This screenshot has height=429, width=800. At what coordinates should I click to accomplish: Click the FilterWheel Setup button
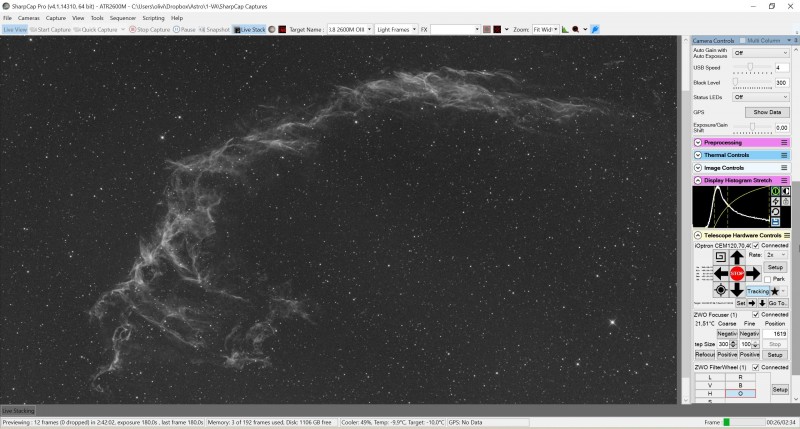(780, 389)
